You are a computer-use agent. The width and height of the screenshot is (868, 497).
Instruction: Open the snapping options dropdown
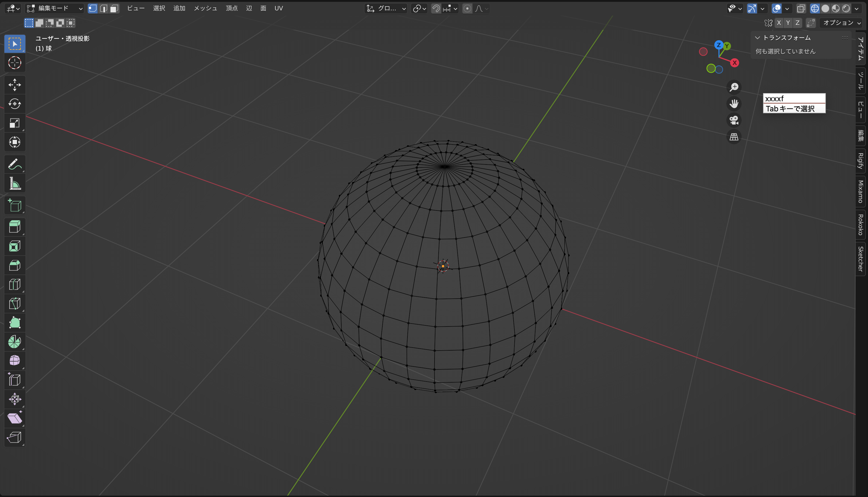point(450,8)
